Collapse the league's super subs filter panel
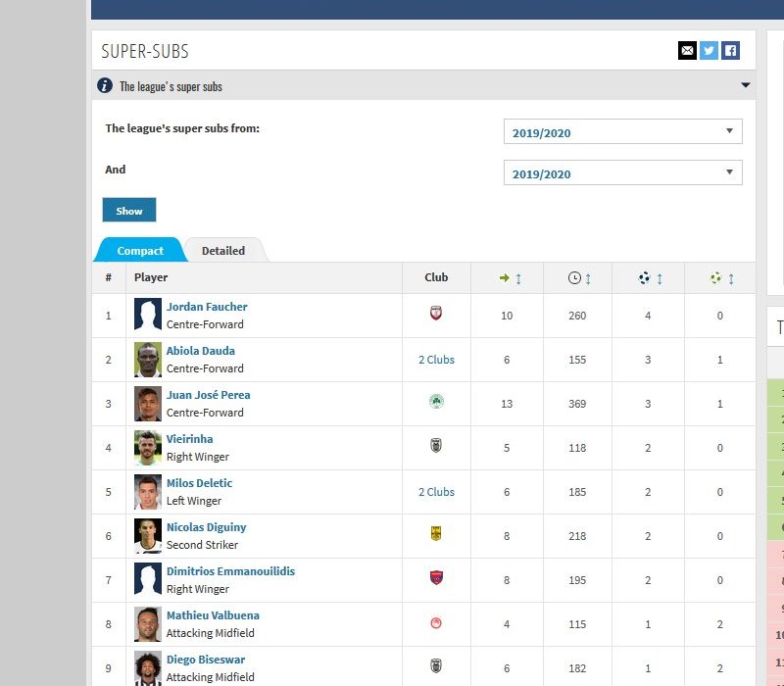 [746, 85]
